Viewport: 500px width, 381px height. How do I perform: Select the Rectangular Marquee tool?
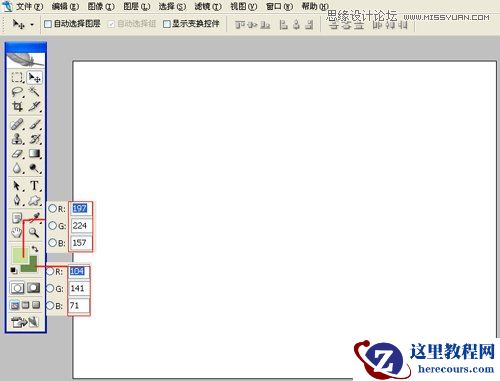pos(17,77)
